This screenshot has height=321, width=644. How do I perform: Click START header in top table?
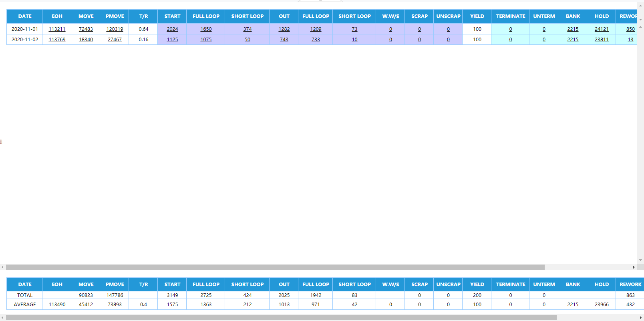click(172, 16)
